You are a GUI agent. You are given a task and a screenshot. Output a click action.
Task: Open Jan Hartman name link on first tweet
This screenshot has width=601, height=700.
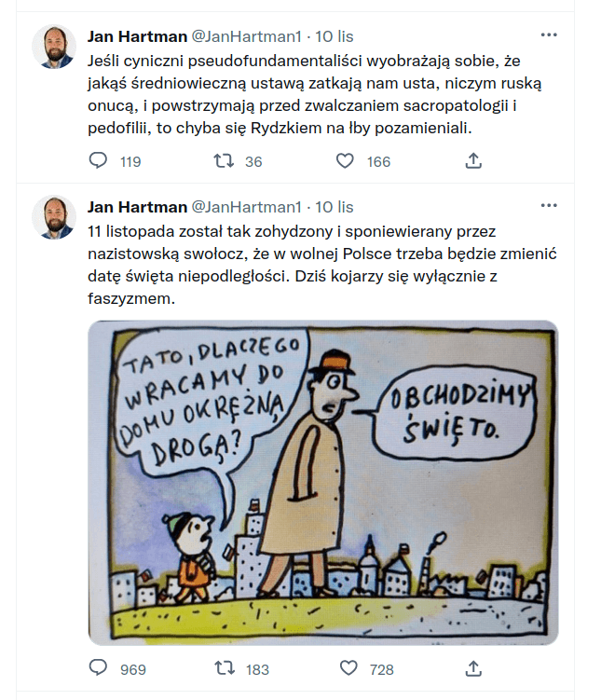(137, 36)
